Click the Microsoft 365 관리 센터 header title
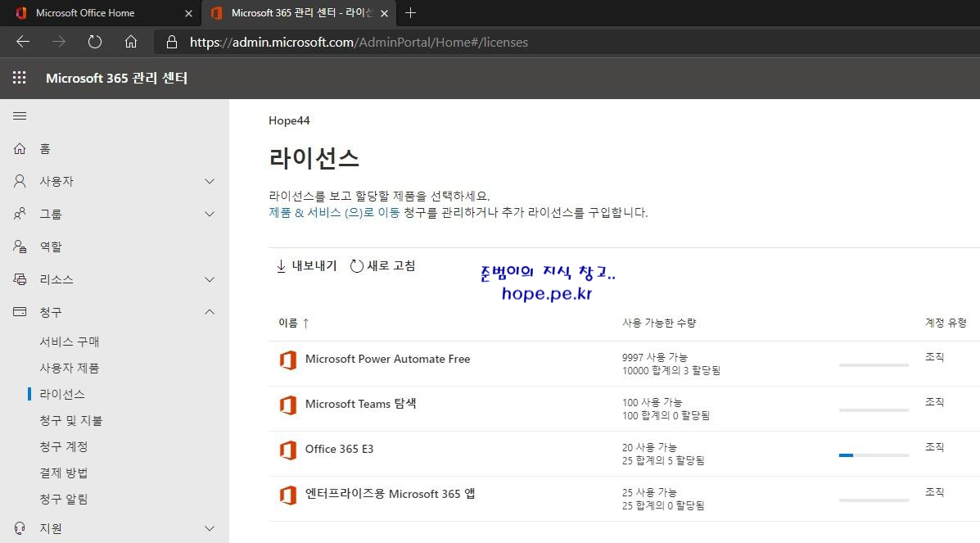Image resolution: width=980 pixels, height=543 pixels. pyautogui.click(x=117, y=78)
